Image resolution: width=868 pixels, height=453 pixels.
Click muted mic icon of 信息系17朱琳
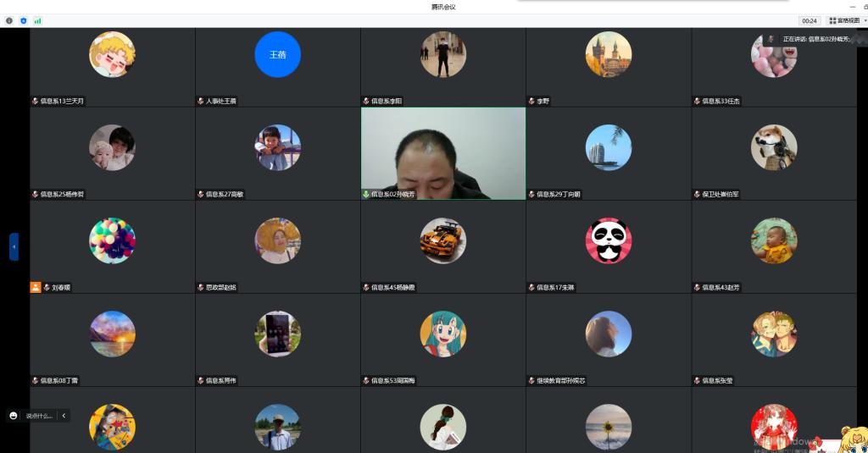531,287
